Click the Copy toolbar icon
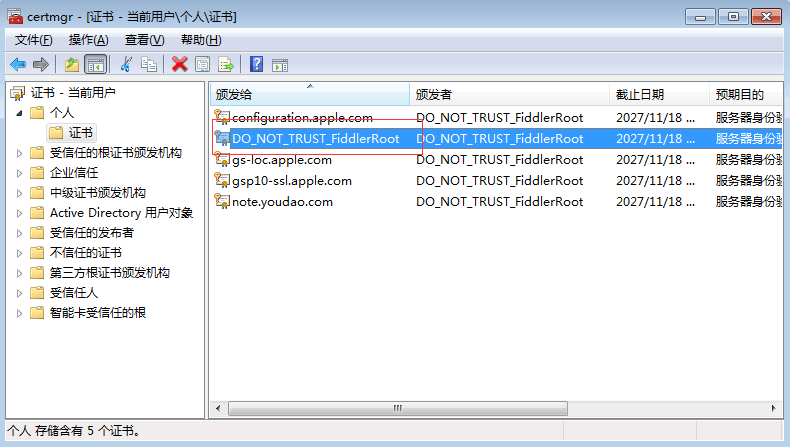The width and height of the screenshot is (790, 447). (149, 64)
